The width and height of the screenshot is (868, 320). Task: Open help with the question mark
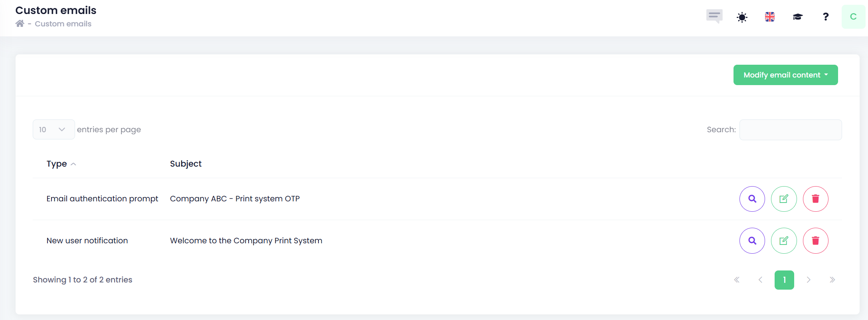tap(826, 17)
